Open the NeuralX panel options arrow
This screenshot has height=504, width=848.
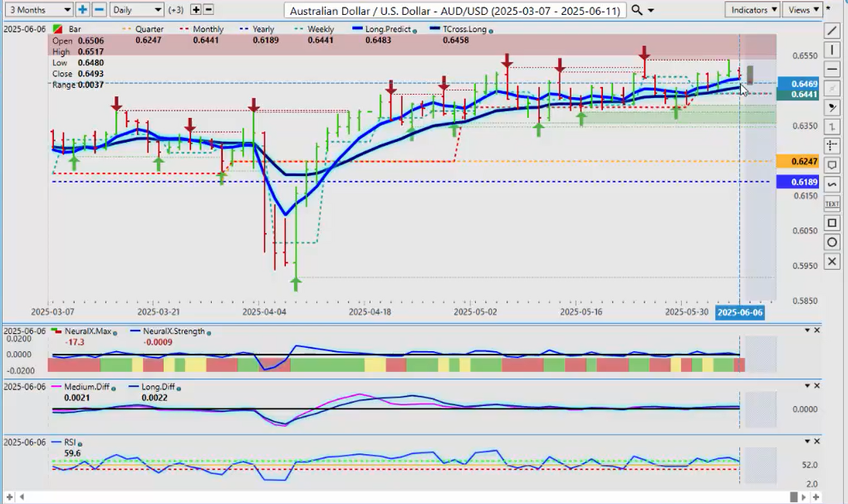(x=807, y=330)
